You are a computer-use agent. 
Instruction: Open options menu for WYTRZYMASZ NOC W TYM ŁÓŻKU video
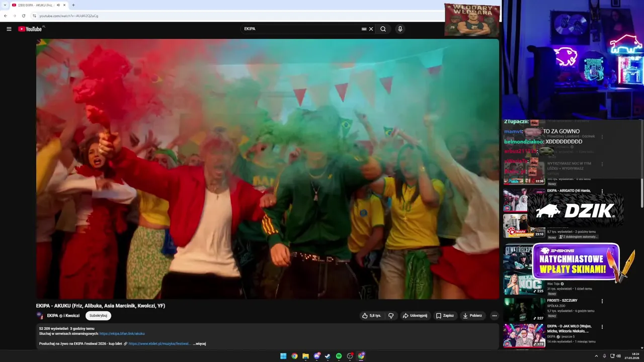tap(602, 164)
